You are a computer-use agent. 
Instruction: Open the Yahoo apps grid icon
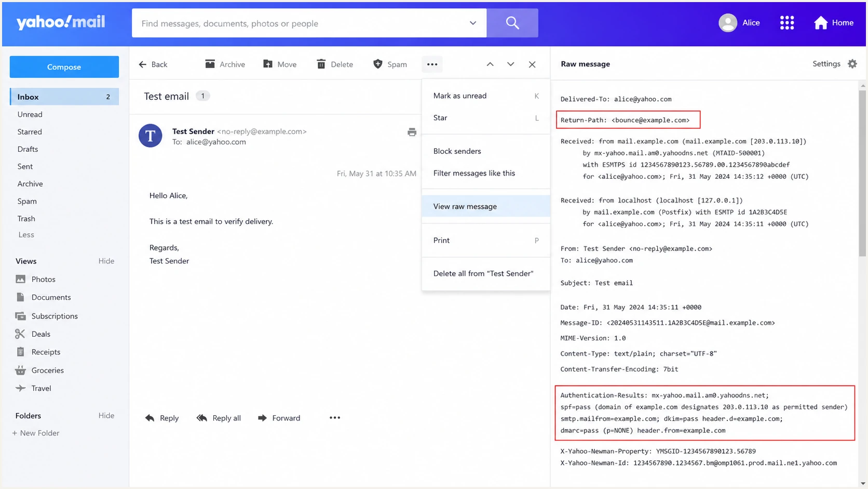coord(787,23)
